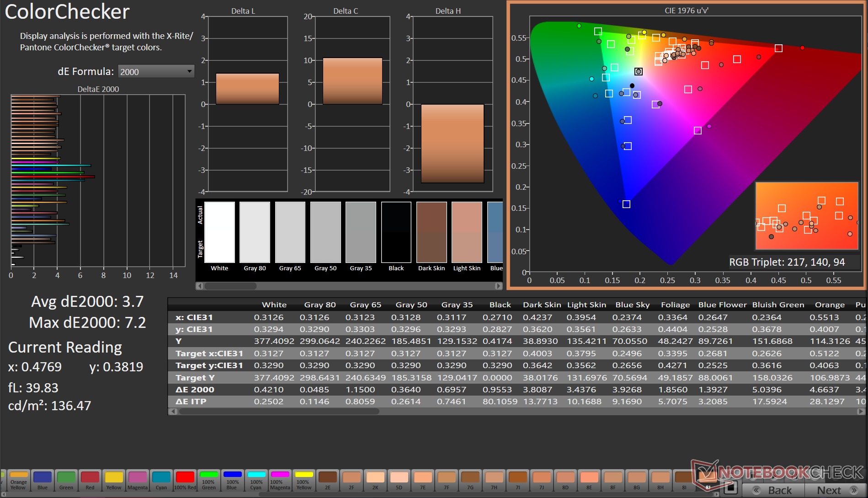Select the 5D skin tone patch
Image resolution: width=868 pixels, height=498 pixels.
[399, 481]
